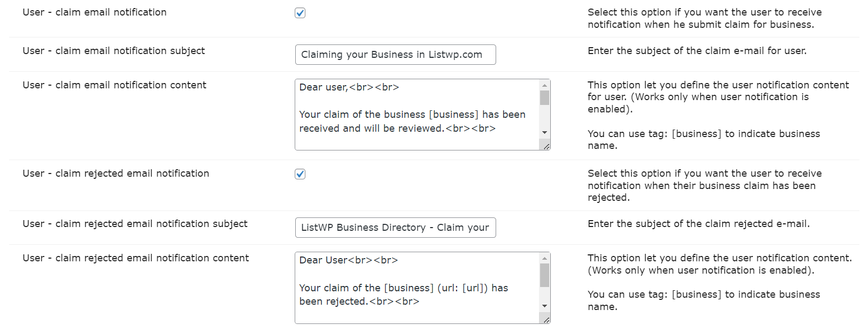Click resize handle of claim content textarea

tap(546, 146)
